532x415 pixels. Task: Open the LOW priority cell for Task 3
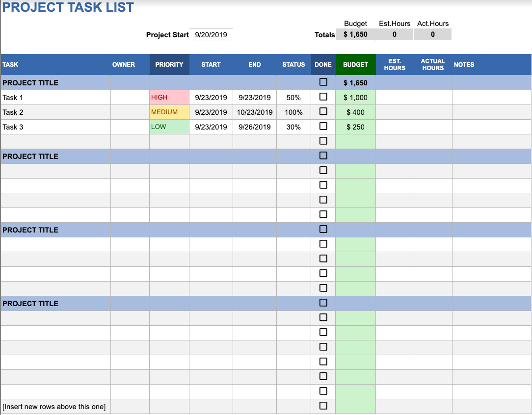[x=169, y=127]
